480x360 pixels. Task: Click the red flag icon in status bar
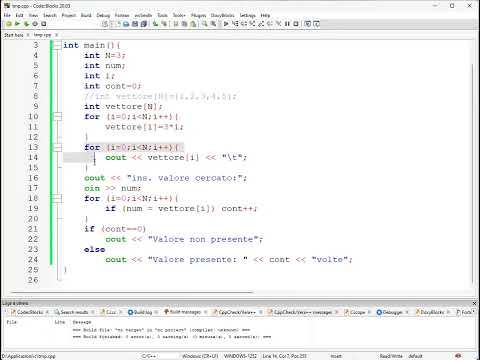458,356
